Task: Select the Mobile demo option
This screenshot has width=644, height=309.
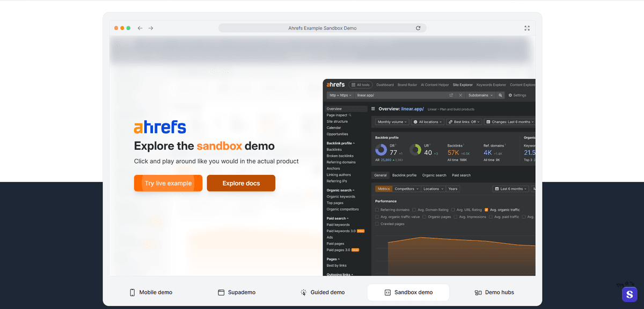Action: click(x=151, y=292)
